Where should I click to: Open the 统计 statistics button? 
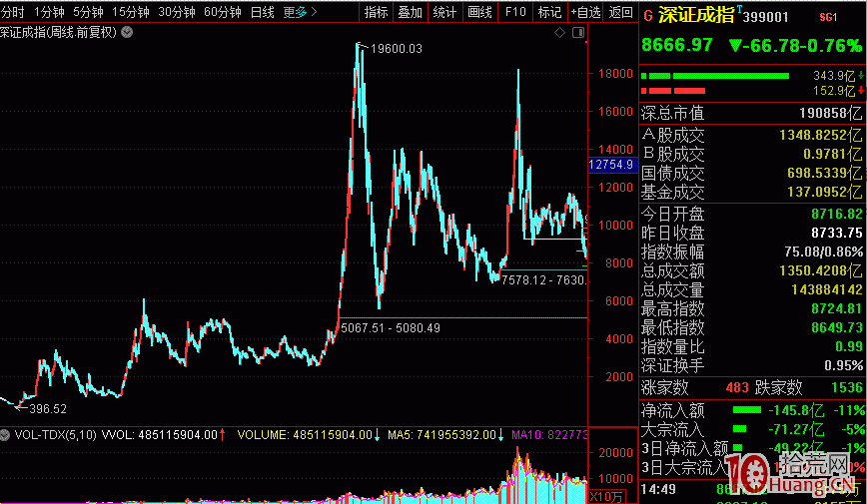(444, 12)
